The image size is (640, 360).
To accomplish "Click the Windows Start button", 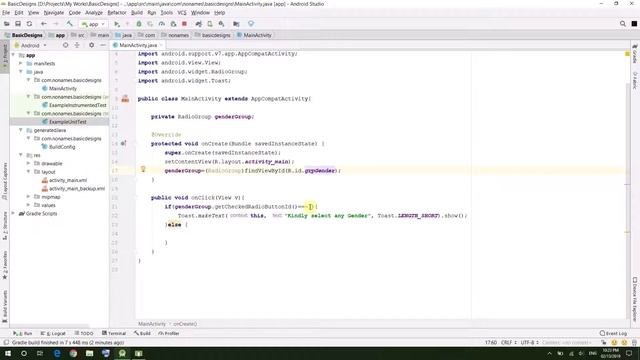I will click(x=8, y=353).
